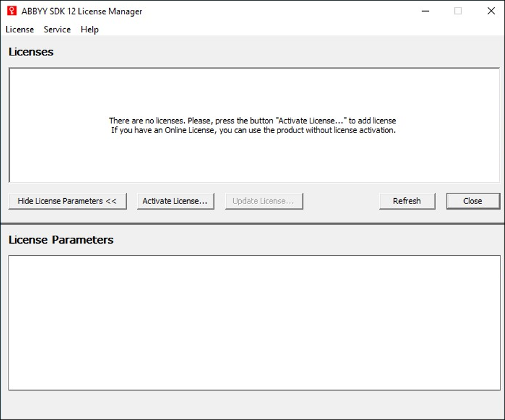The height and width of the screenshot is (420, 505).
Task: Open Help from the menu bar
Action: 89,29
